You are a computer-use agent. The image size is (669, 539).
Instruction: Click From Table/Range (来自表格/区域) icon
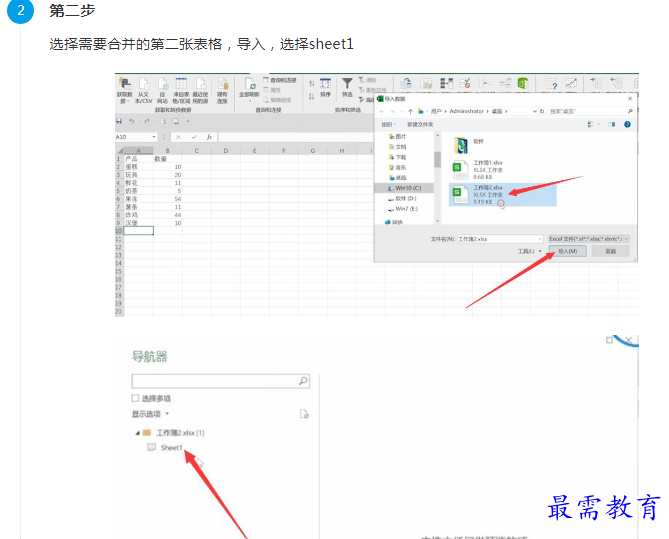[181, 90]
